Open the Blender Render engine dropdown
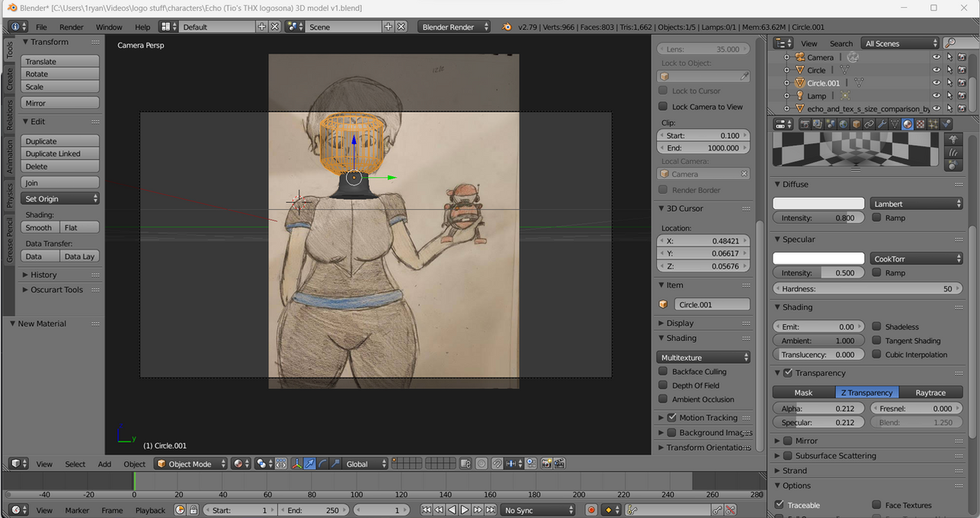Screen dimensions: 980x518 coord(455,27)
